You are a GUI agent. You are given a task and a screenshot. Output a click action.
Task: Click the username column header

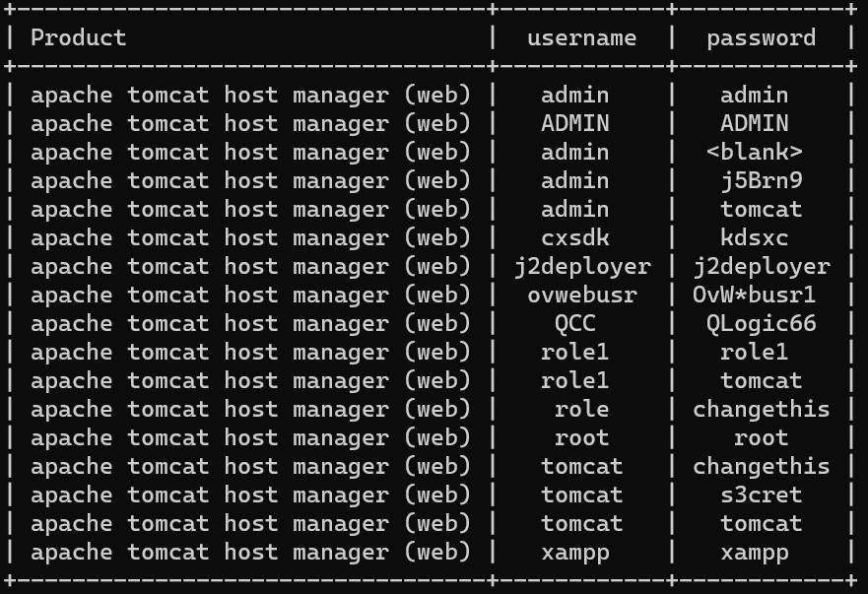[x=582, y=38]
